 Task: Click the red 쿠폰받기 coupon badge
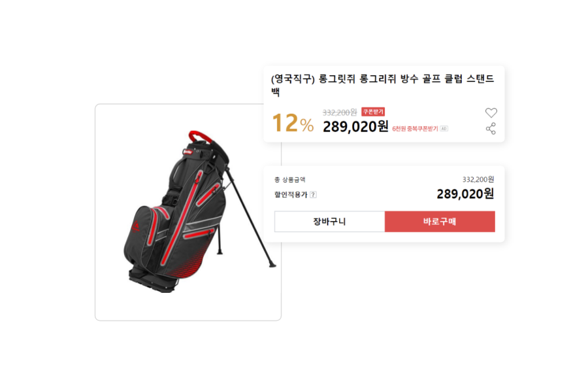click(x=373, y=112)
